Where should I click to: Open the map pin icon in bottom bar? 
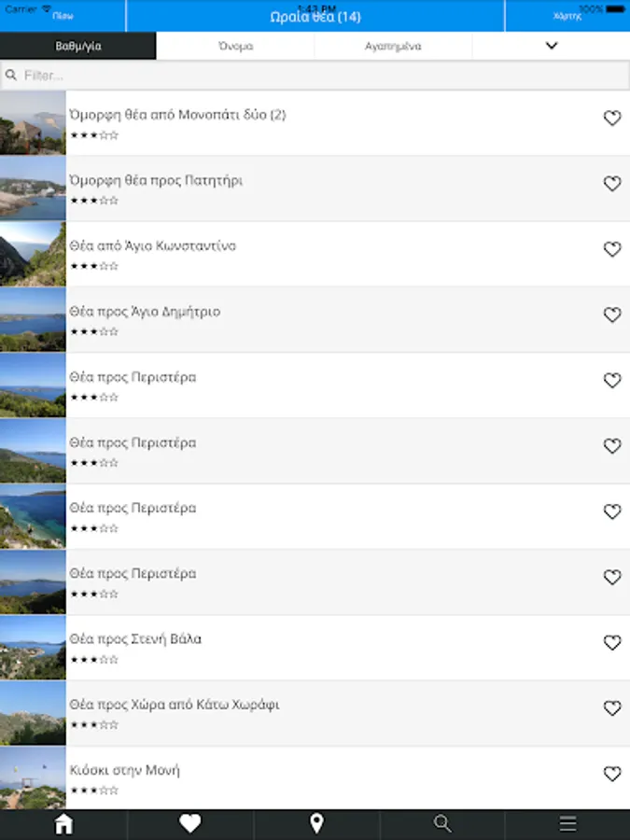pos(316,823)
